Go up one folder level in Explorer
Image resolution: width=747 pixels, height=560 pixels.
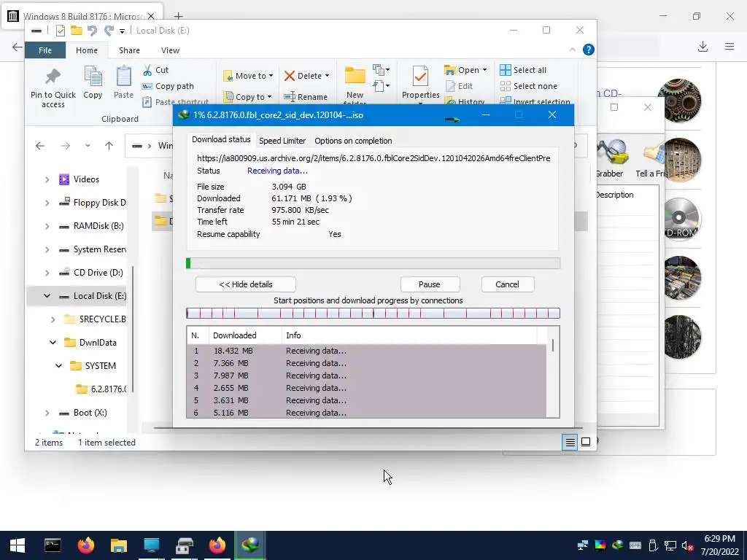[109, 146]
